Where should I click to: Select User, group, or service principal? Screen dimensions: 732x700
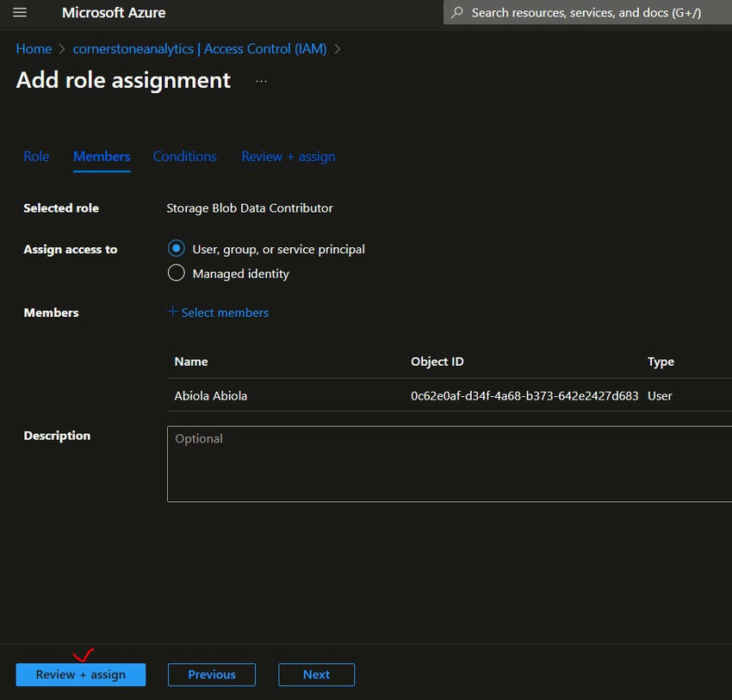tap(177, 249)
